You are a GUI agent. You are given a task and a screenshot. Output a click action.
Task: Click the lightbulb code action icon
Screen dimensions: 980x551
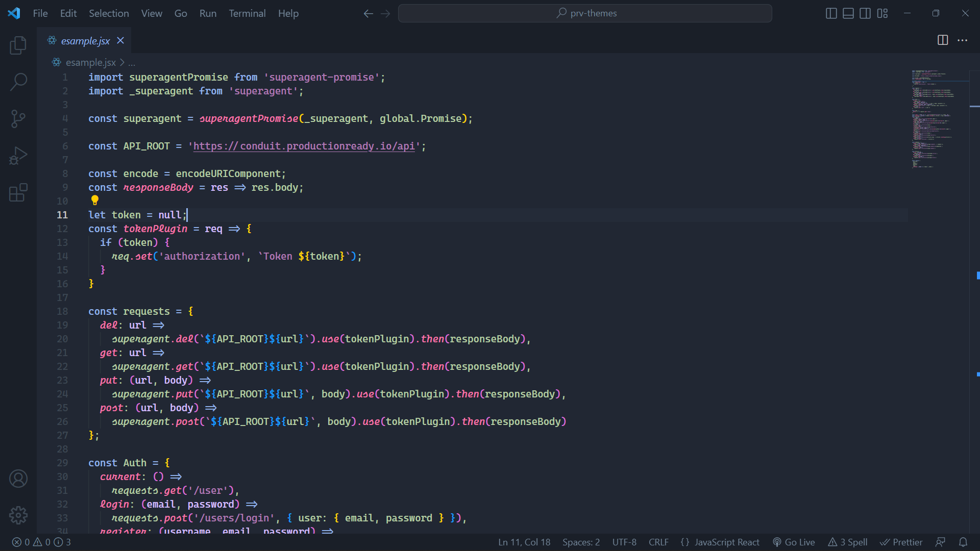click(95, 201)
